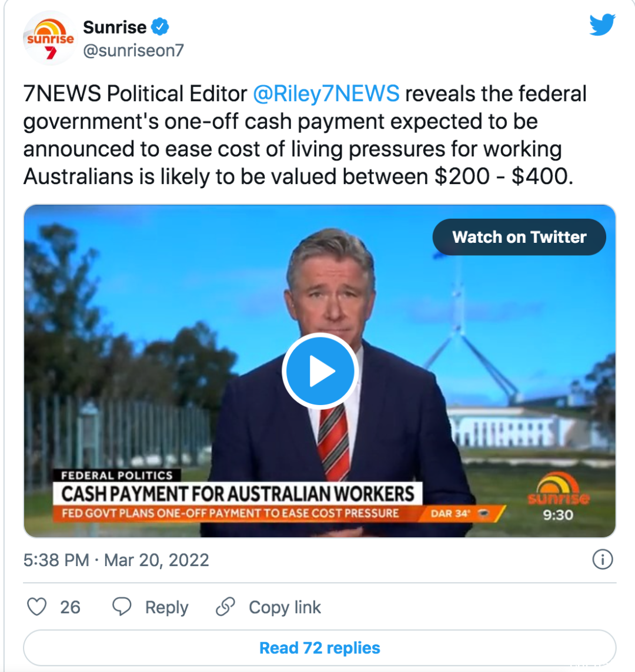635x672 pixels.
Task: Open the 5:38 PM Mar 20, 2022 timestamp
Action: 116,560
